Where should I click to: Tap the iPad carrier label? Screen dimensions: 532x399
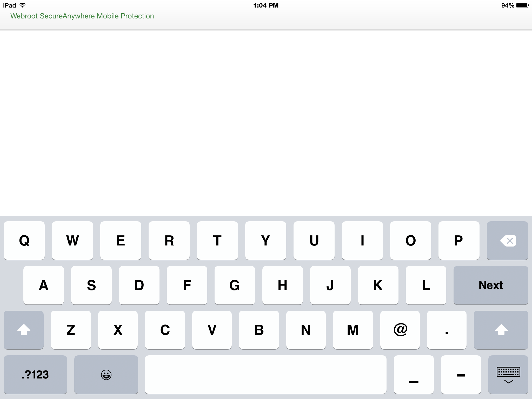pos(10,5)
